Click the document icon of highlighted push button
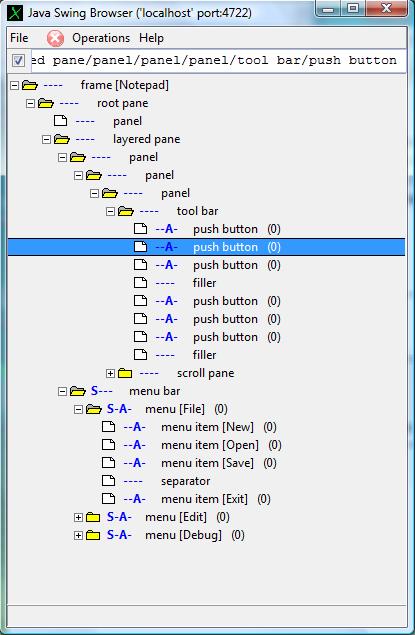Viewport: 415px width, 635px height. pyautogui.click(x=140, y=247)
